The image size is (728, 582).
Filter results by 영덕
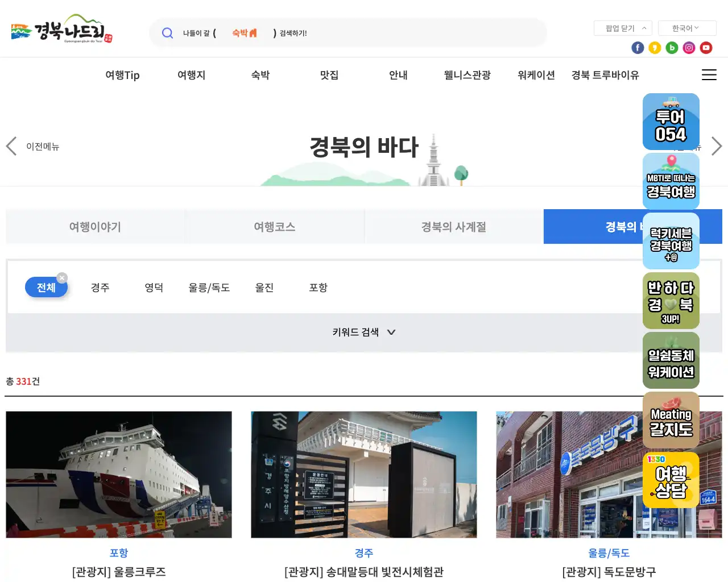tap(154, 288)
